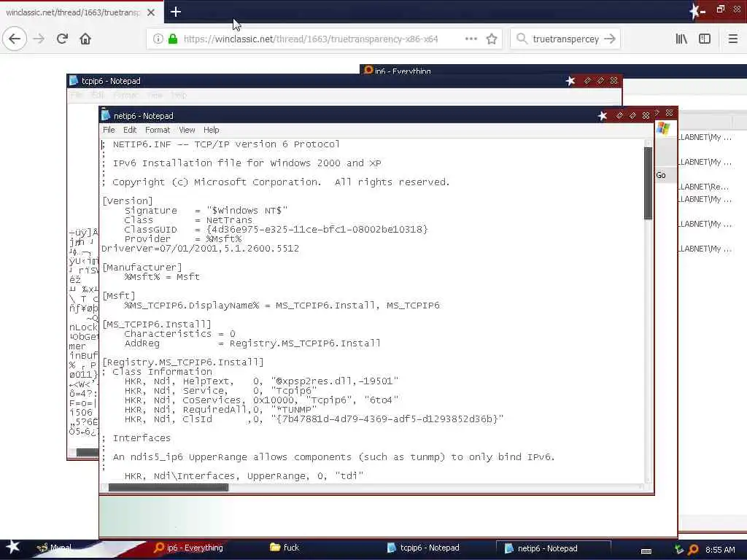Open the netip6 Notepad Format menu
The height and width of the screenshot is (560, 747).
[x=158, y=130]
